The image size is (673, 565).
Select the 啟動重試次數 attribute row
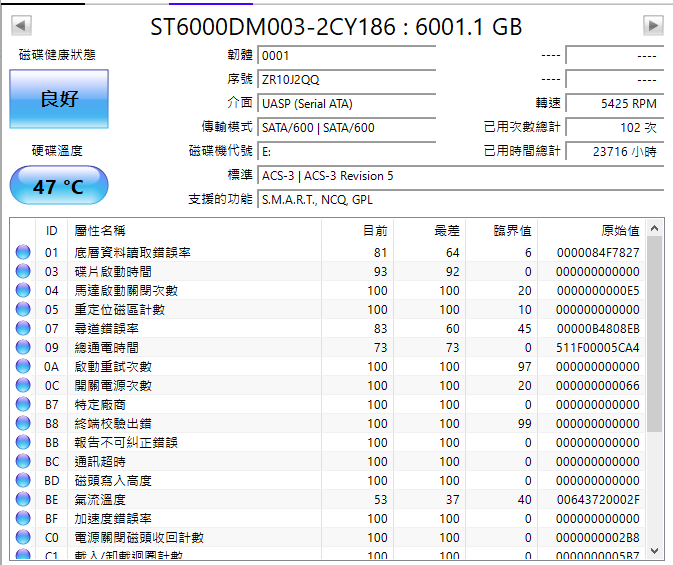click(328, 366)
